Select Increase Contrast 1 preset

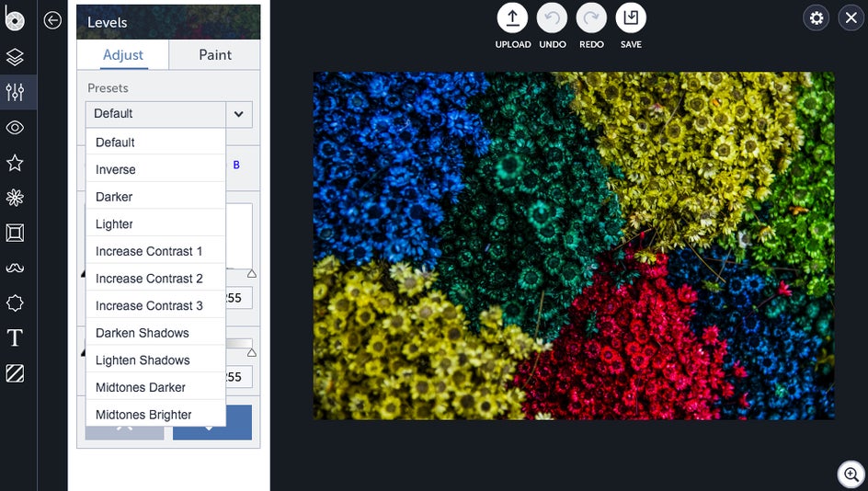click(x=155, y=251)
